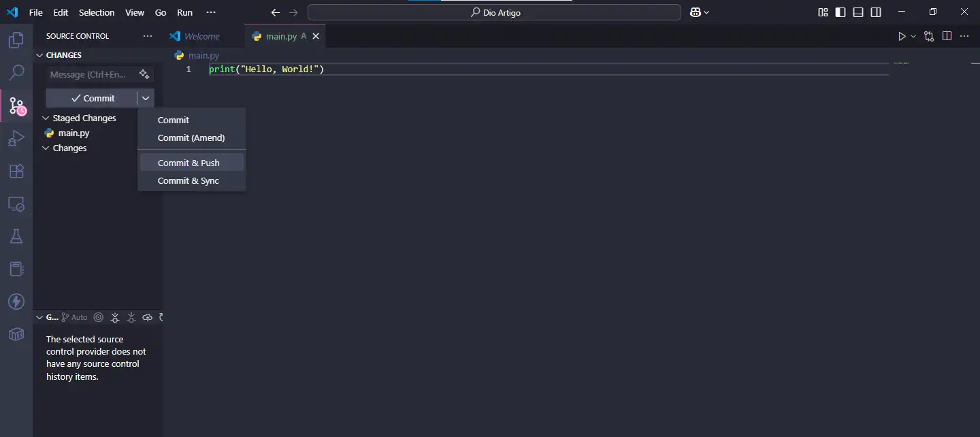Go forward with the right arrow

pyautogui.click(x=293, y=12)
